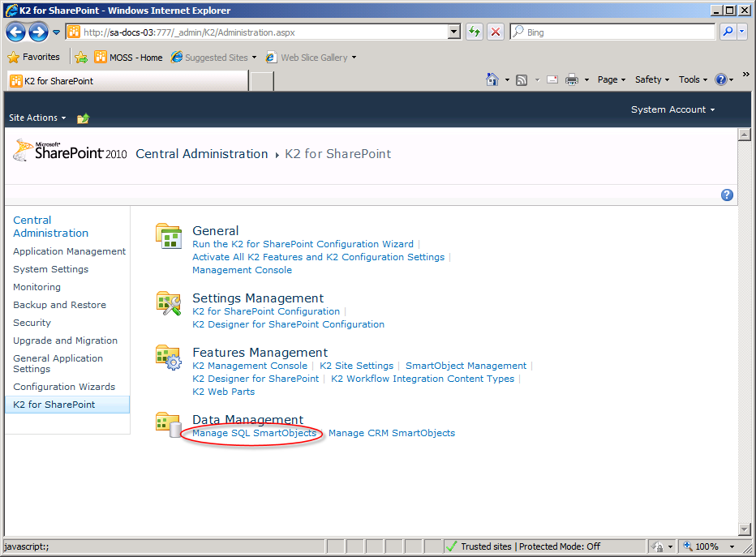
Task: Open a new blank browser tab
Action: coord(262,81)
